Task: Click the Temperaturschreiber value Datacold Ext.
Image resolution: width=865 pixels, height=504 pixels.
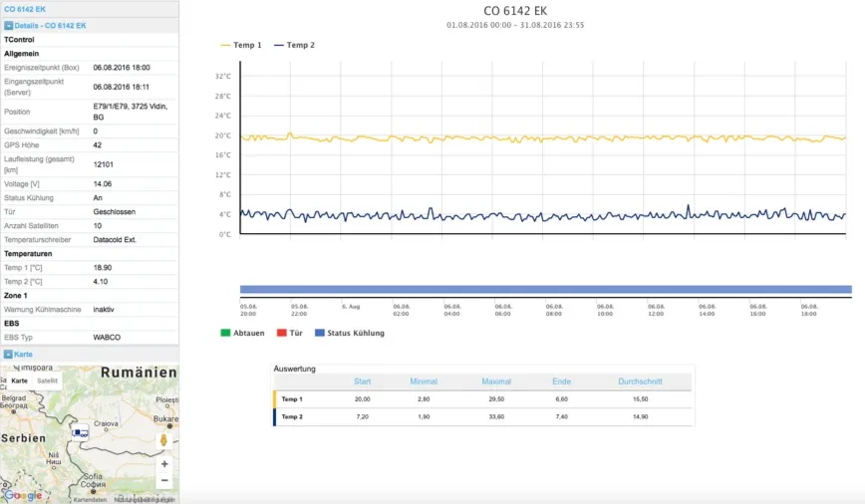Action: [115, 240]
